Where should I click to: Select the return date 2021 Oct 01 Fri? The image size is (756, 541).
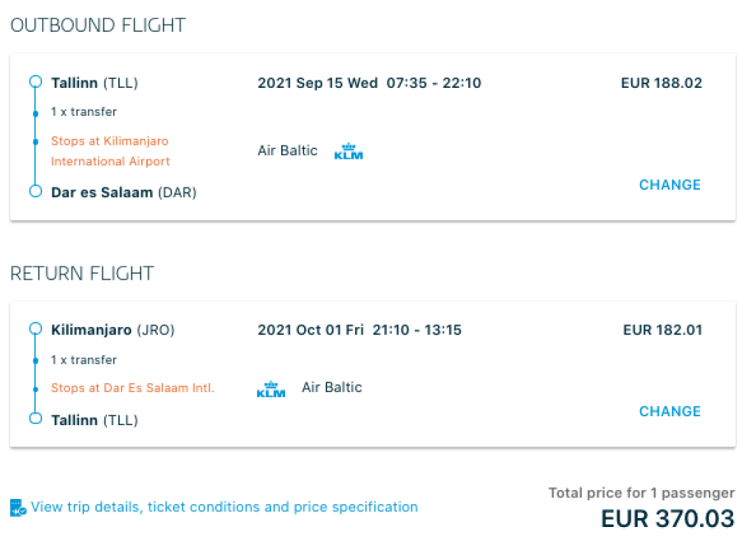coord(311,330)
